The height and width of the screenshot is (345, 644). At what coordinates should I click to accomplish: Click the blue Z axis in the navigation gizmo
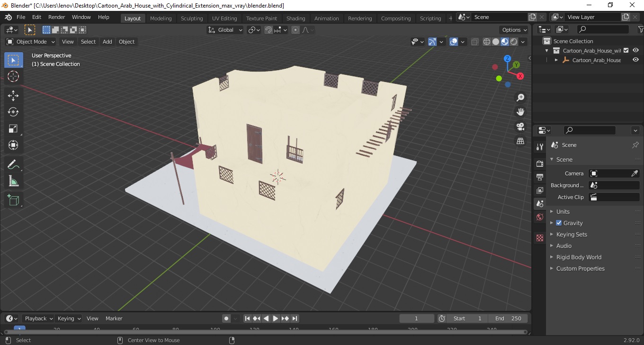507,59
